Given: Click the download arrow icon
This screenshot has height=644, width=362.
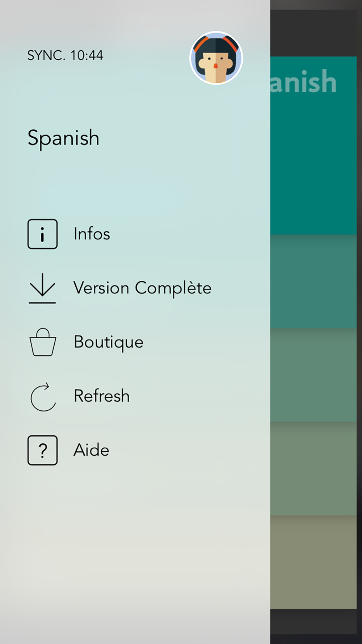Looking at the screenshot, I should click(x=42, y=288).
